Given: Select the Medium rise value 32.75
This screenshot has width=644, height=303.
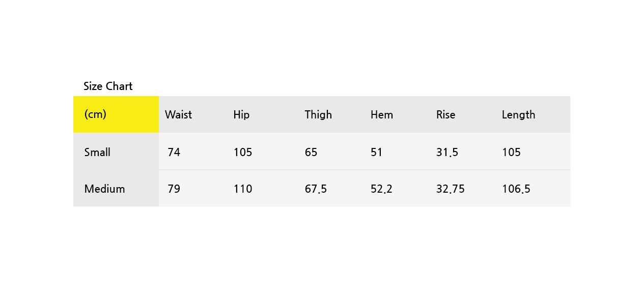Looking at the screenshot, I should [451, 189].
